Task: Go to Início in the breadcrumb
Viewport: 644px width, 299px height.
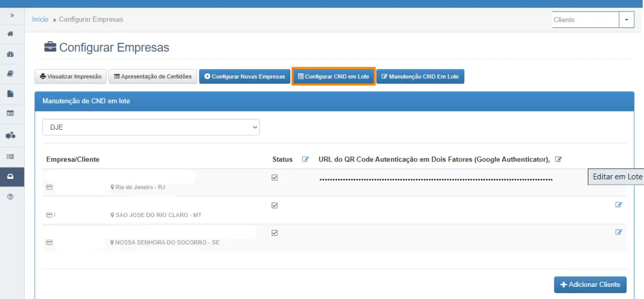Action: tap(40, 20)
